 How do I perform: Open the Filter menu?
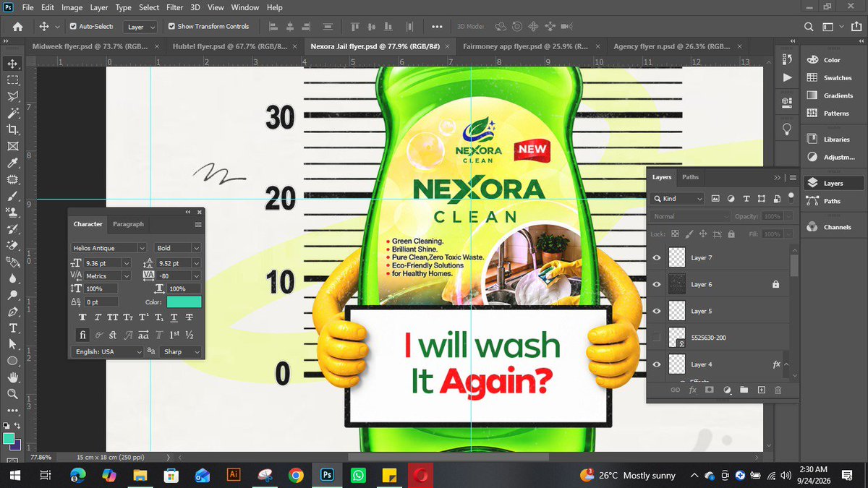tap(174, 7)
